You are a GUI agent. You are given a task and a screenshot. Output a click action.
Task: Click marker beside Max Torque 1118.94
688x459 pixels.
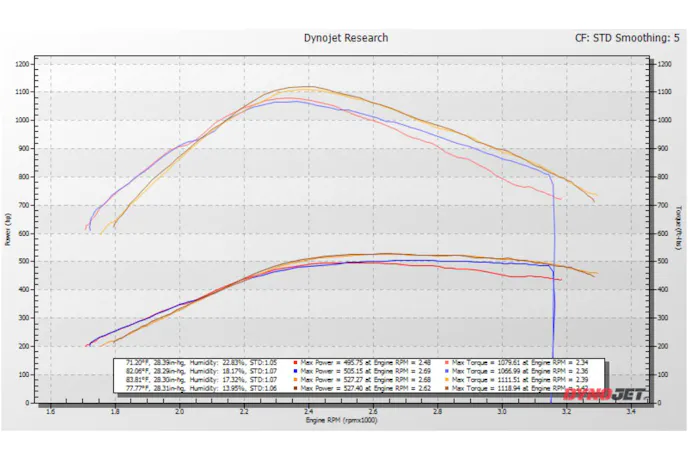pos(446,388)
